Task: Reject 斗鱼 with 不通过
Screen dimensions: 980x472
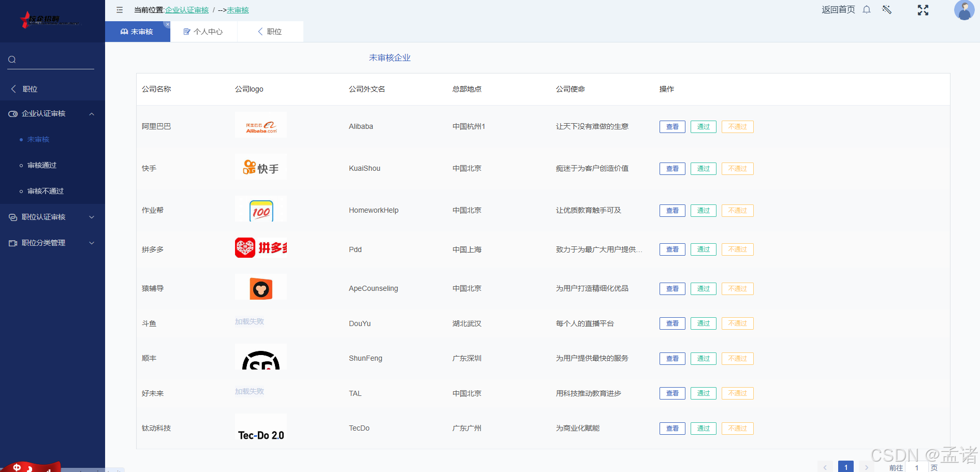Action: 737,323
